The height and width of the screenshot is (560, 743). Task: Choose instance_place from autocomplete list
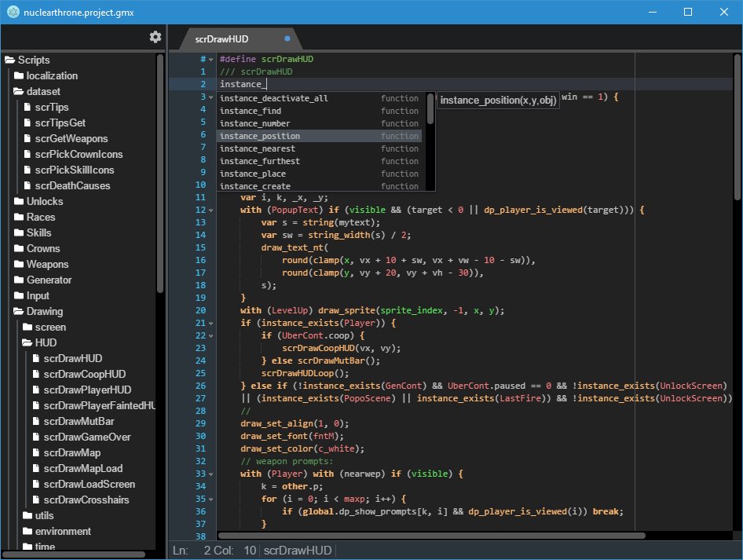pos(320,174)
